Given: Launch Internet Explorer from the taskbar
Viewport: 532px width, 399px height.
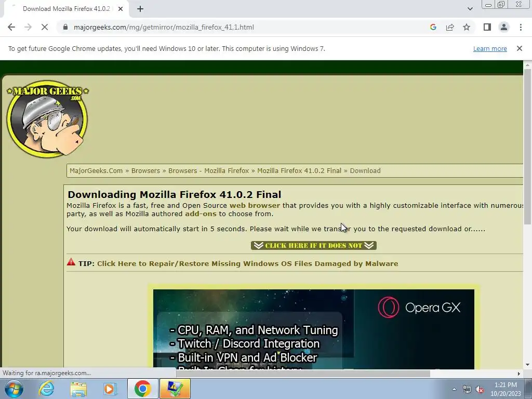Looking at the screenshot, I should click(46, 389).
